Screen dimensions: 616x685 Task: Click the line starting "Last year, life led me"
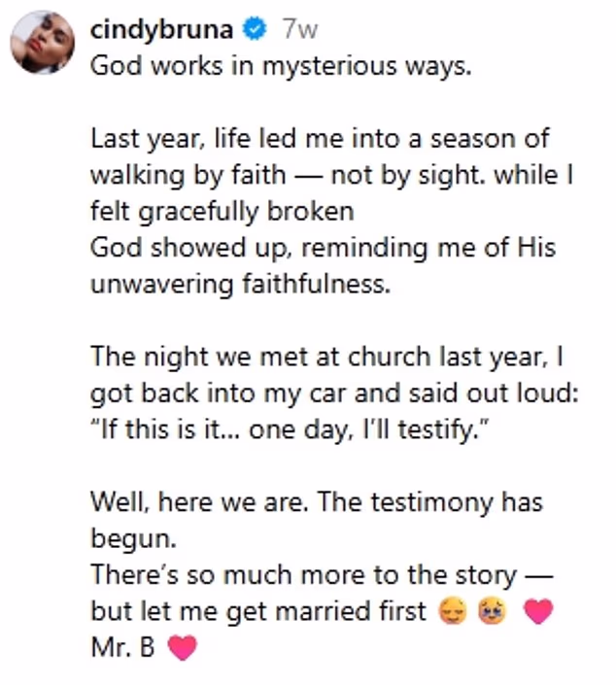coord(319,139)
